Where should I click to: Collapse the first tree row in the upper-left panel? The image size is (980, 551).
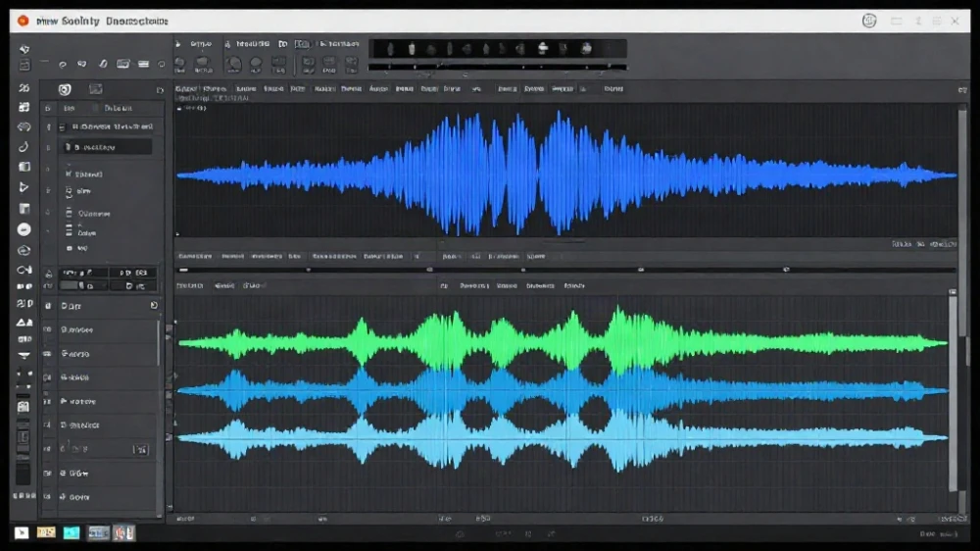(62, 126)
